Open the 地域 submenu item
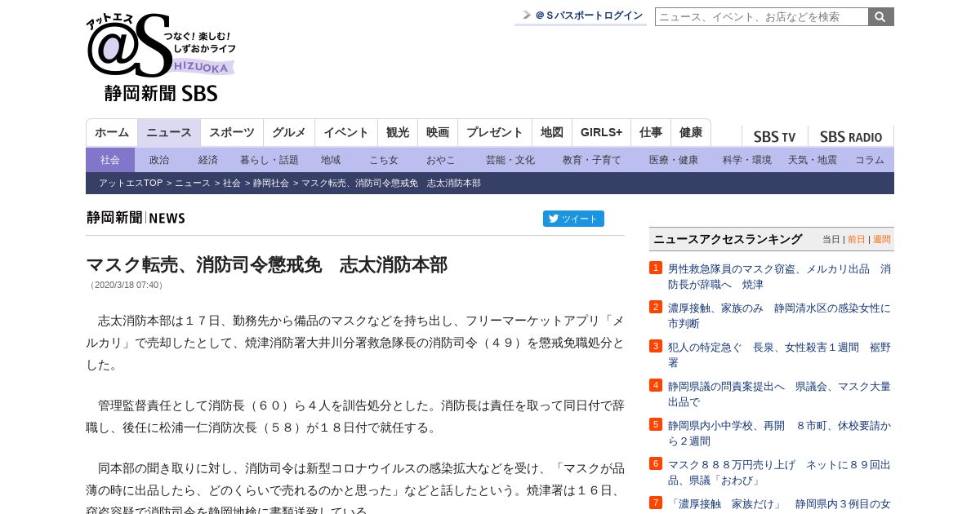This screenshot has height=514, width=980. pos(331,160)
